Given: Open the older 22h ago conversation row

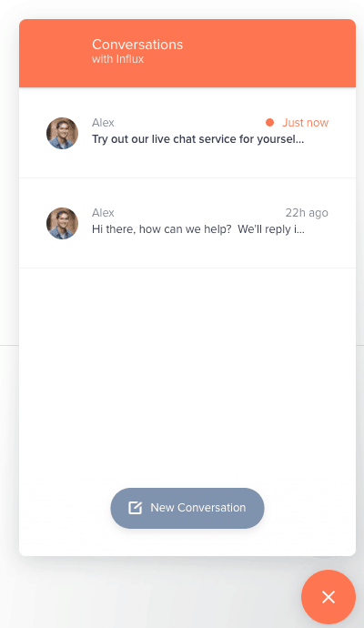Looking at the screenshot, I should tap(187, 223).
